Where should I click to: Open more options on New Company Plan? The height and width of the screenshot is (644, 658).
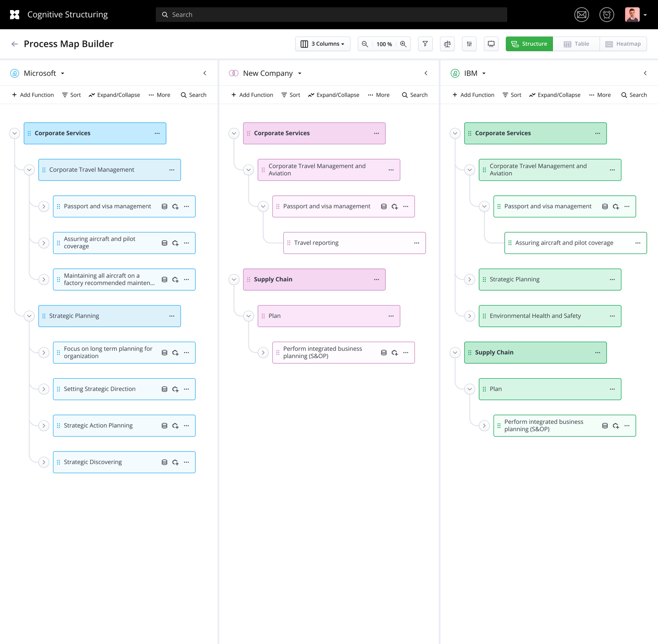[391, 316]
